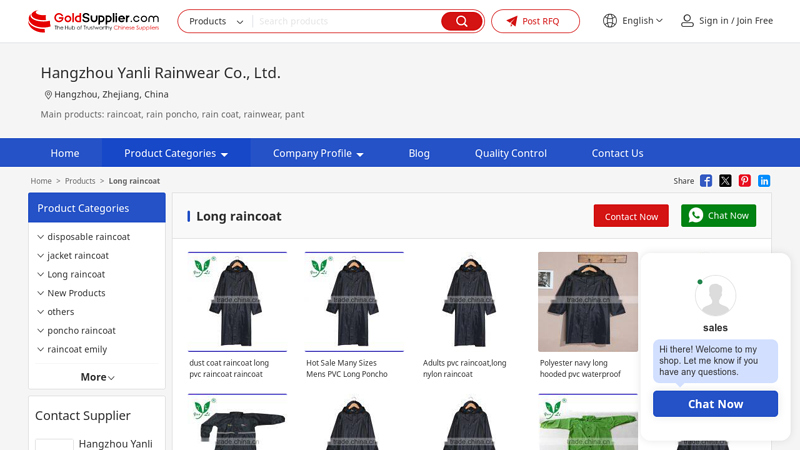
Task: Open Adults pvc raincoat long nylon thumbnail
Action: (471, 302)
